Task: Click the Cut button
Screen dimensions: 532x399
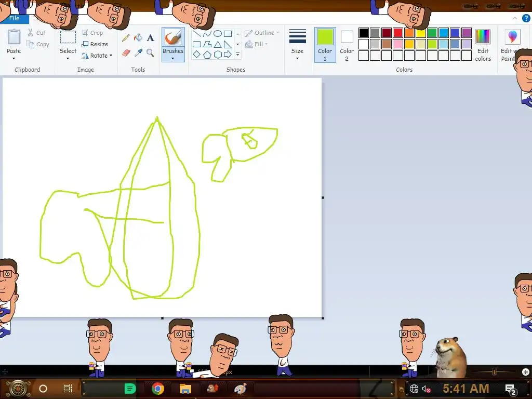Action: tap(36, 33)
